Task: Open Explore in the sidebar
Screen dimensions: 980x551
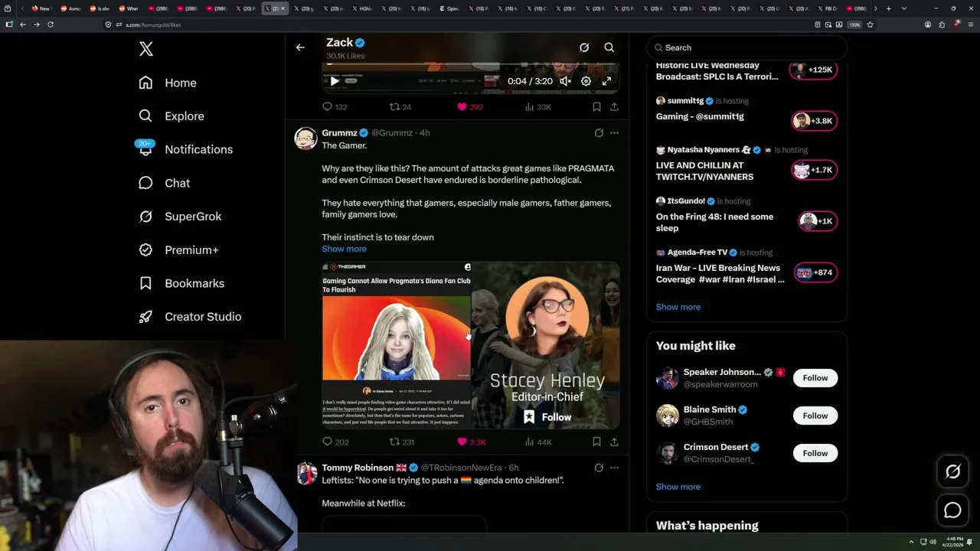Action: click(171, 116)
